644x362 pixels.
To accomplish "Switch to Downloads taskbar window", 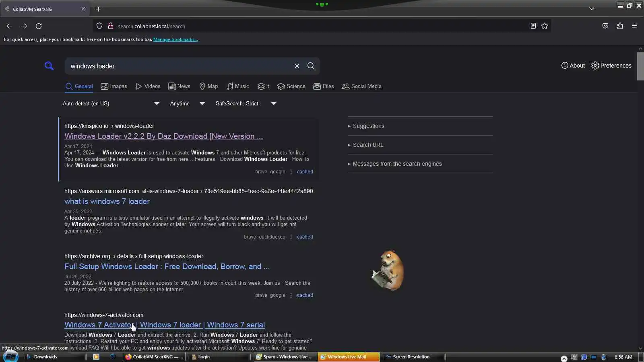I will 55,357.
